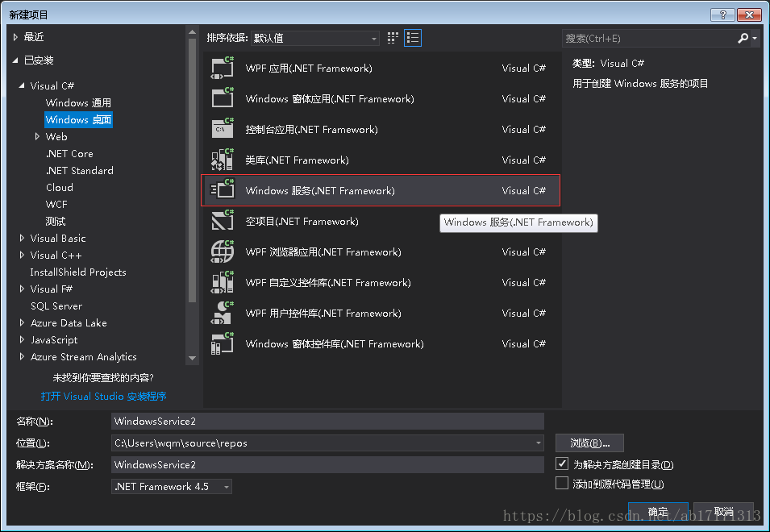
Task: Select Windows 窗体应用(.NET Framework) text
Action: [x=330, y=98]
